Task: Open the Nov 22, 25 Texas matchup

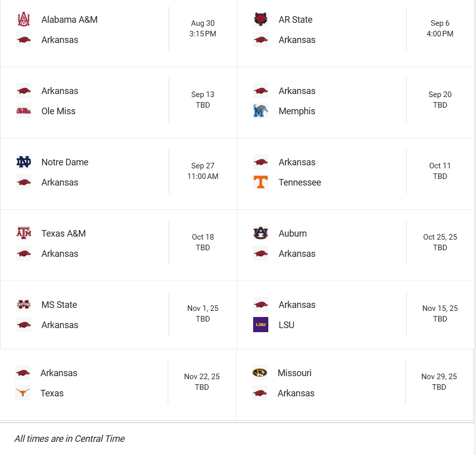Action: coord(202,382)
